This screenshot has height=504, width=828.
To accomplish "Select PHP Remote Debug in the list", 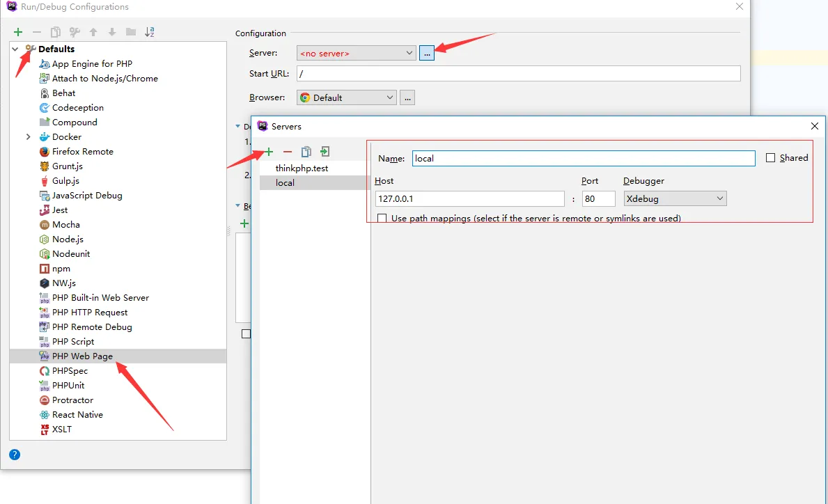I will [x=91, y=327].
